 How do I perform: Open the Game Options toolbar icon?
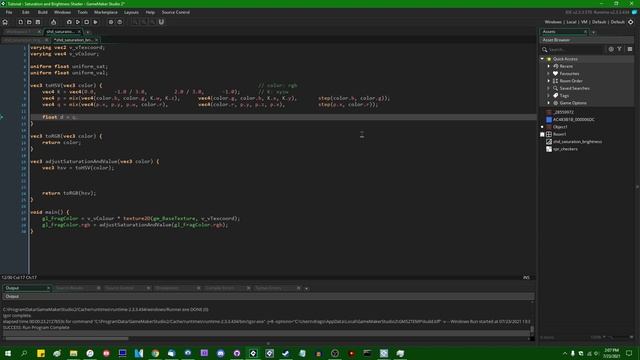[x=111, y=22]
